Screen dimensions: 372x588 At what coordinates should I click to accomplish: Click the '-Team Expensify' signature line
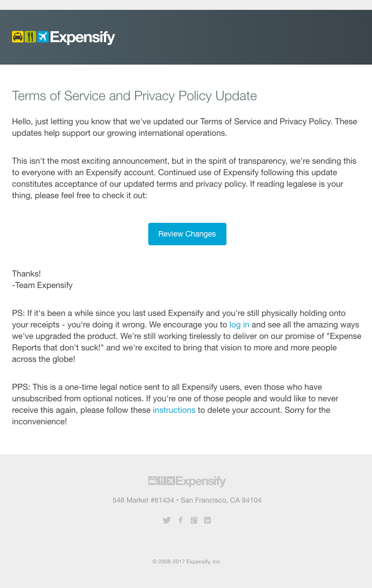[42, 285]
